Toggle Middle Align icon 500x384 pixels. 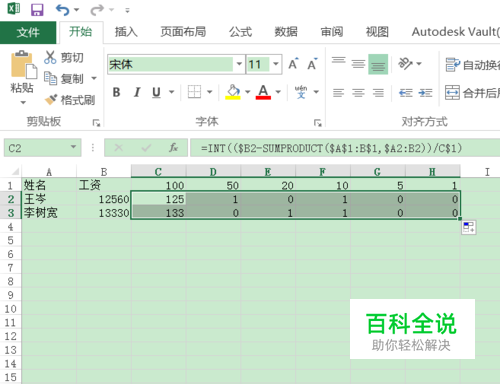click(x=358, y=64)
